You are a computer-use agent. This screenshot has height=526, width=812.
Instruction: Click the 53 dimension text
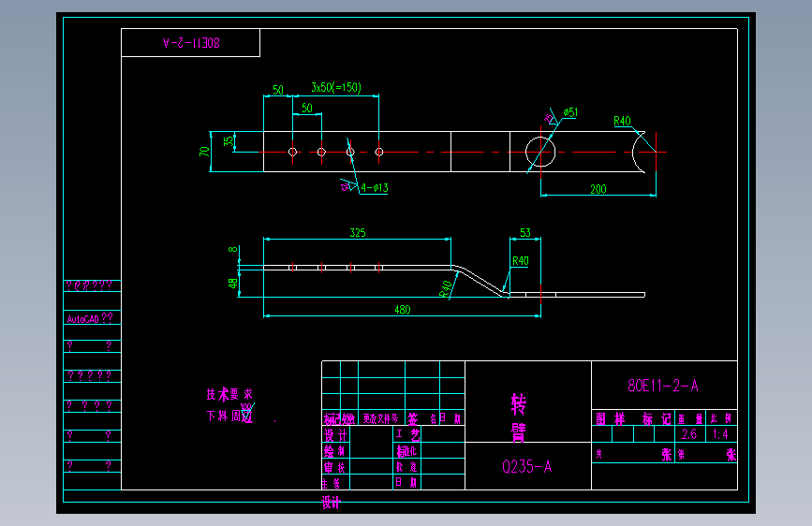525,233
